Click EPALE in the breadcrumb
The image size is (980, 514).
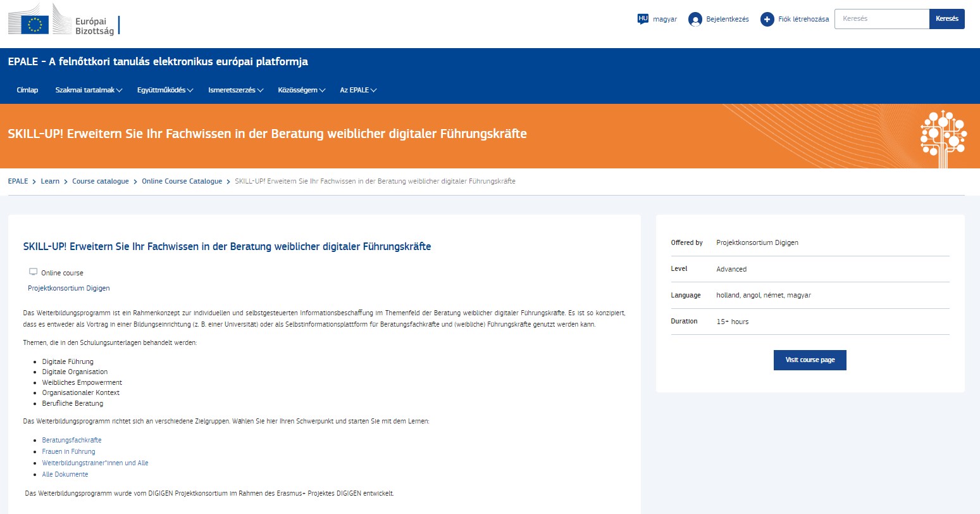[x=18, y=181]
